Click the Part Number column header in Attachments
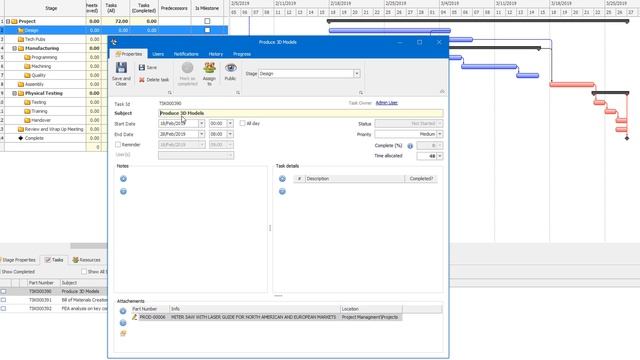Screen dimensions: 640x360 [x=150, y=309]
